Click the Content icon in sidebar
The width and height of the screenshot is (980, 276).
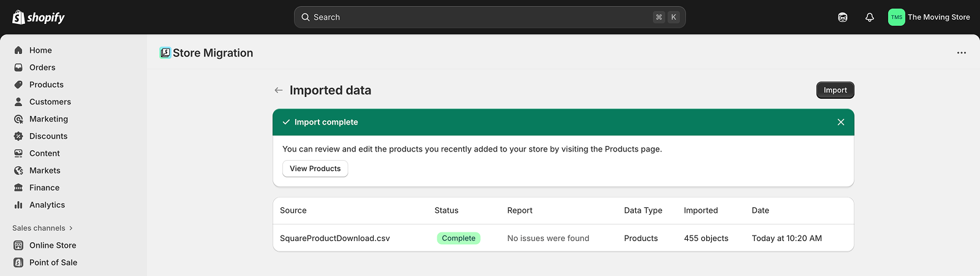coord(18,153)
